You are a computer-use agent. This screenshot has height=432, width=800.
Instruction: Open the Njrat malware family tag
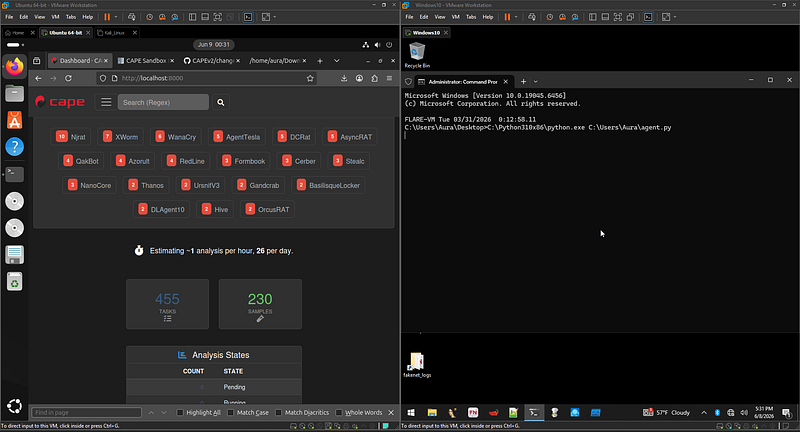coord(71,137)
